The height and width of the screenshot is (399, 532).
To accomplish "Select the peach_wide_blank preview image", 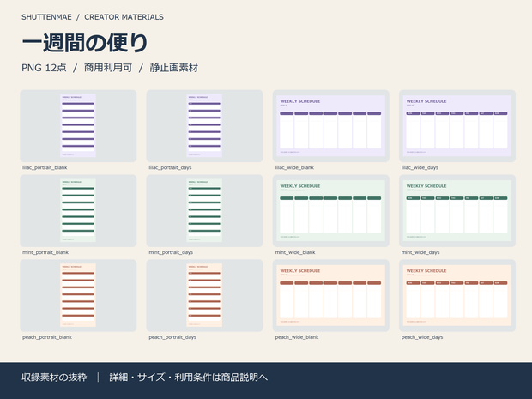I will 331,295.
